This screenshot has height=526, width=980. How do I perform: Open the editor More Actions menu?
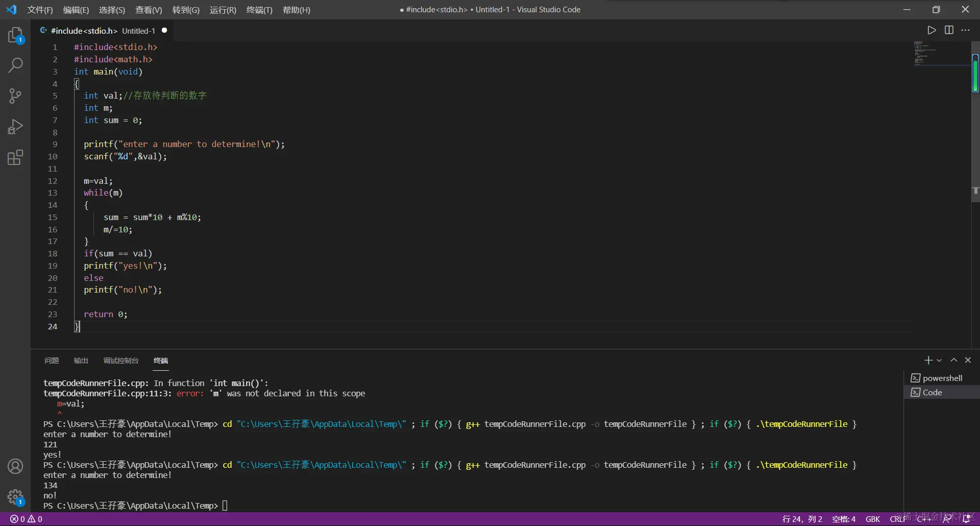click(965, 30)
